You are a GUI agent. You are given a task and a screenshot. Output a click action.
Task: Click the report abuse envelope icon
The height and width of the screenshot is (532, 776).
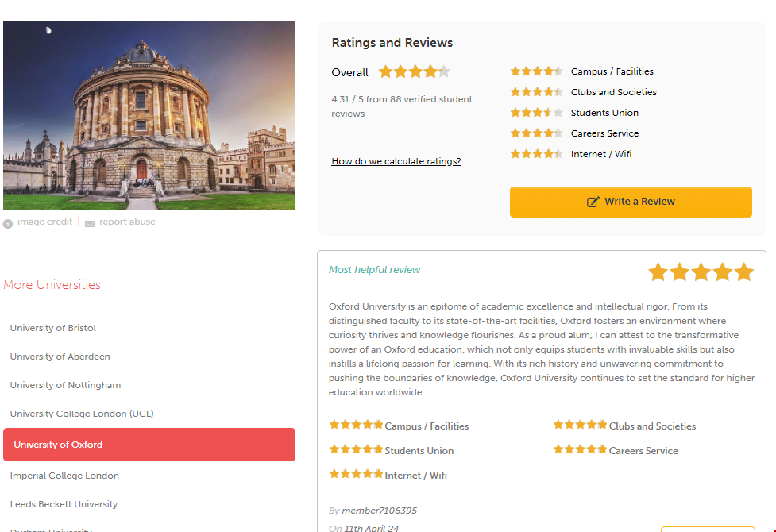(x=90, y=223)
